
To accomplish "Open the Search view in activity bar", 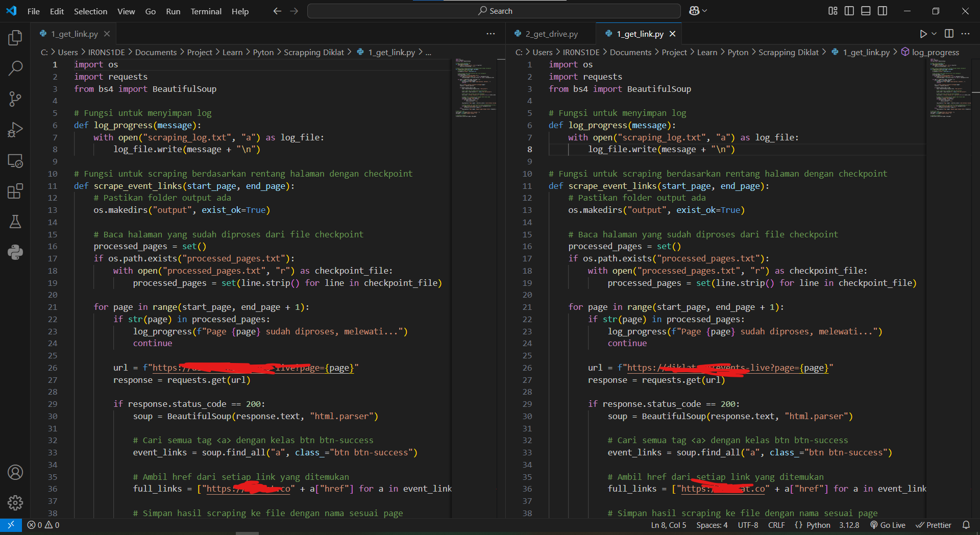I will [x=15, y=68].
